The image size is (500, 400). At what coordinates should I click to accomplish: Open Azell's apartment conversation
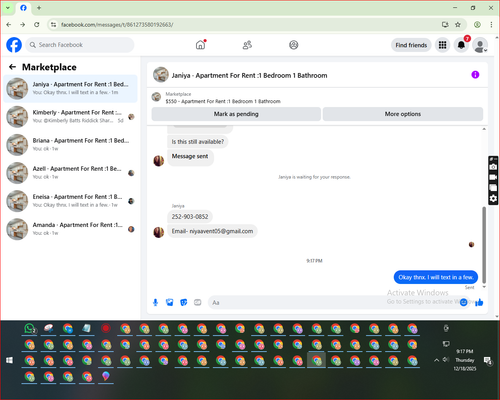point(70,173)
